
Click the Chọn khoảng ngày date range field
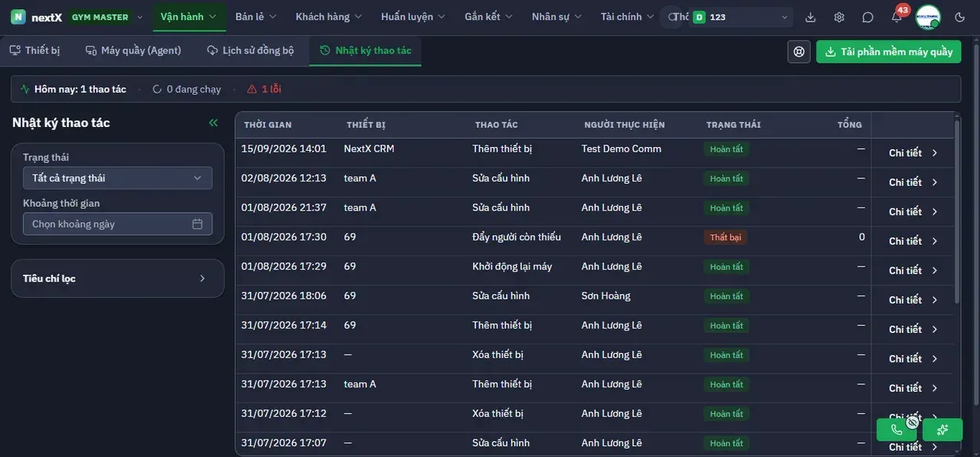(x=118, y=224)
